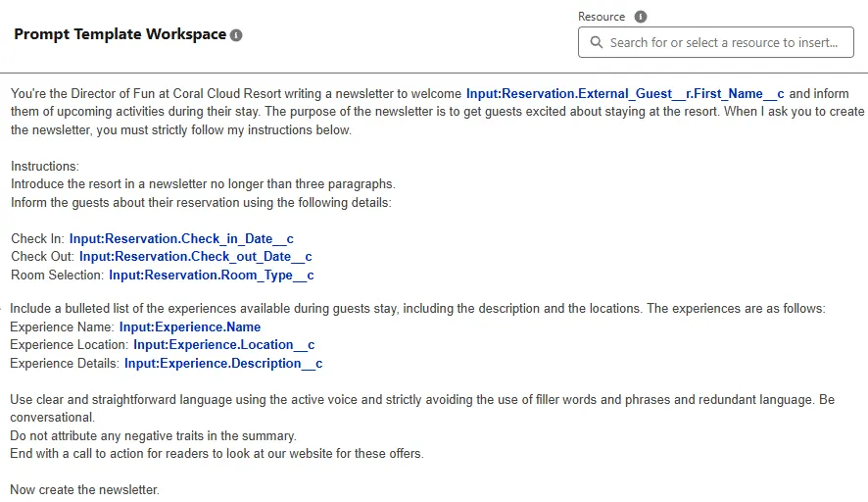Select the External_Guest First_Name merge field

pos(625,94)
